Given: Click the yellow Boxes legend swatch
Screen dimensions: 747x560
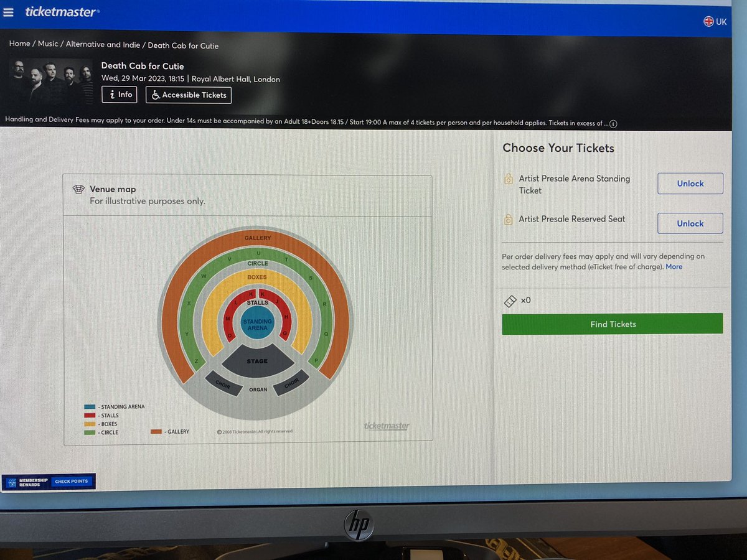Looking at the screenshot, I should pyautogui.click(x=90, y=424).
